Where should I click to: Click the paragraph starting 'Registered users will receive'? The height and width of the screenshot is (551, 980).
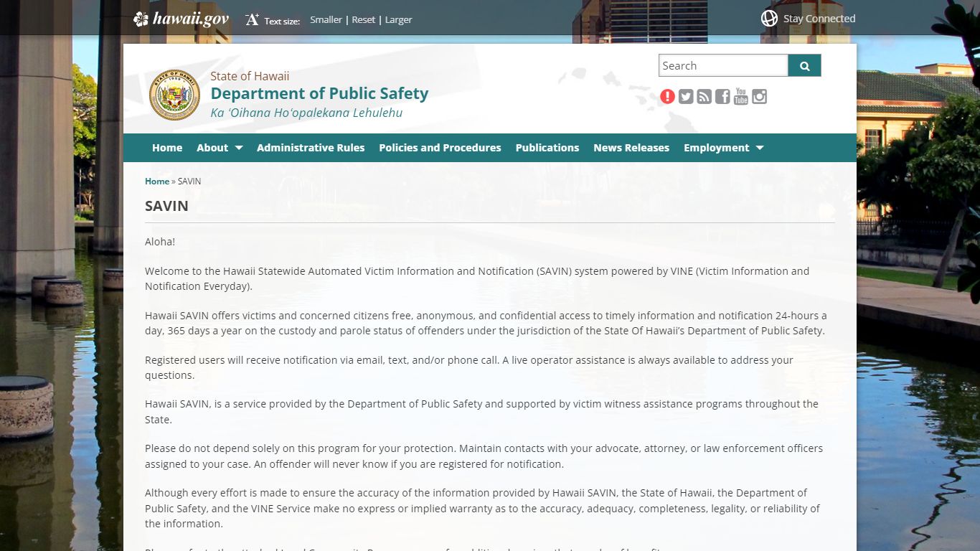[x=469, y=367]
